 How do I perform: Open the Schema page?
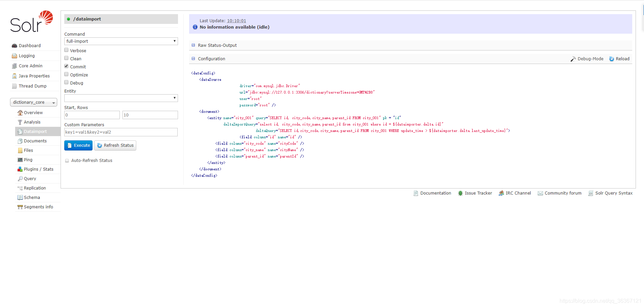(32, 198)
